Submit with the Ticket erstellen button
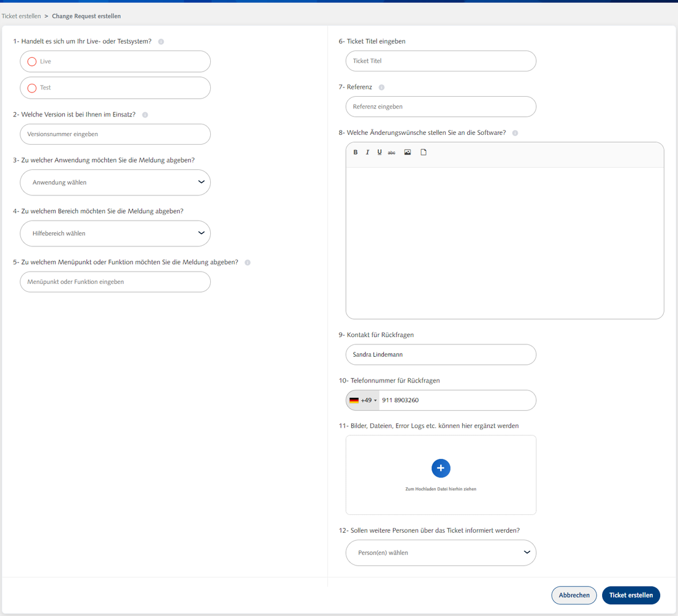678x616 pixels. pyautogui.click(x=631, y=595)
